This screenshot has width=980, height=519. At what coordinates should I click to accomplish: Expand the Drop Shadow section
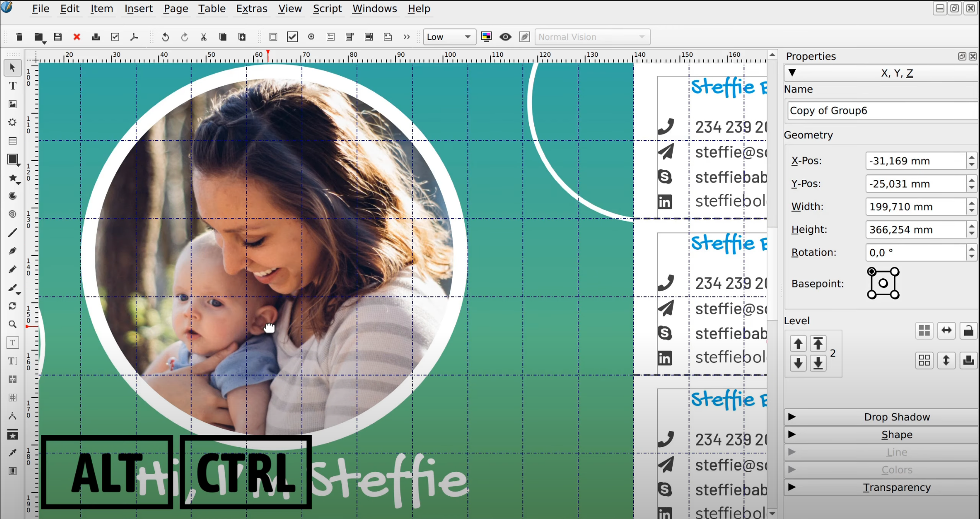791,416
